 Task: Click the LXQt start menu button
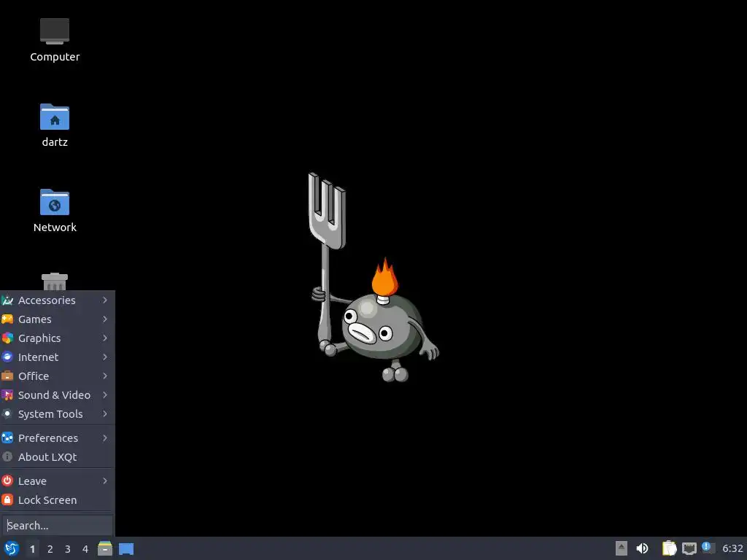coord(12,548)
